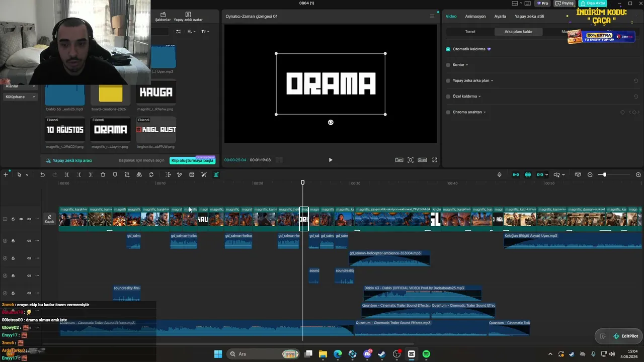Click the Kapak cover button on the main track
Screen dimensions: 644x362
[49, 219]
